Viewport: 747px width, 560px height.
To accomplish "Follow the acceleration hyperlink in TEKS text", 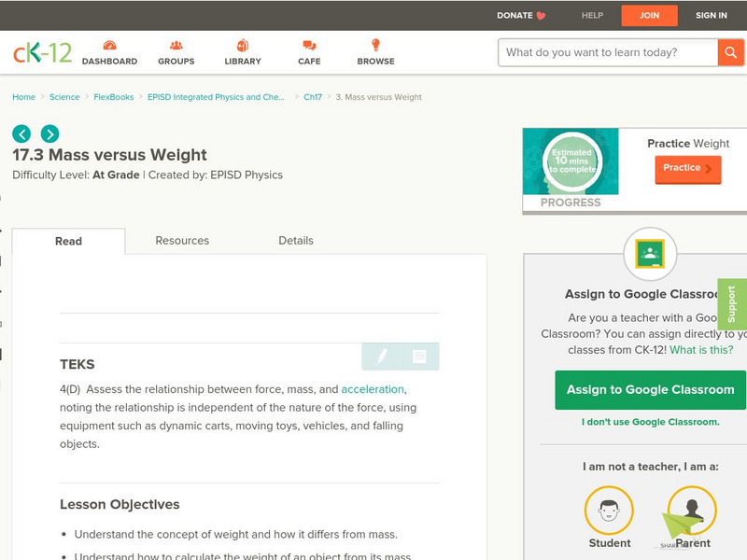I will [x=373, y=389].
